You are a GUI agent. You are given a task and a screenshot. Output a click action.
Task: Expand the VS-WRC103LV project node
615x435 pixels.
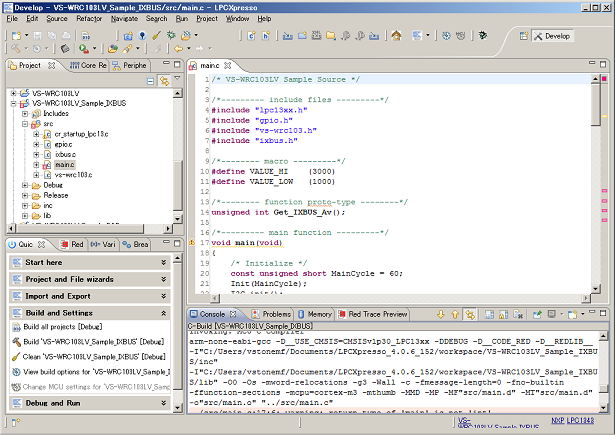point(13,93)
